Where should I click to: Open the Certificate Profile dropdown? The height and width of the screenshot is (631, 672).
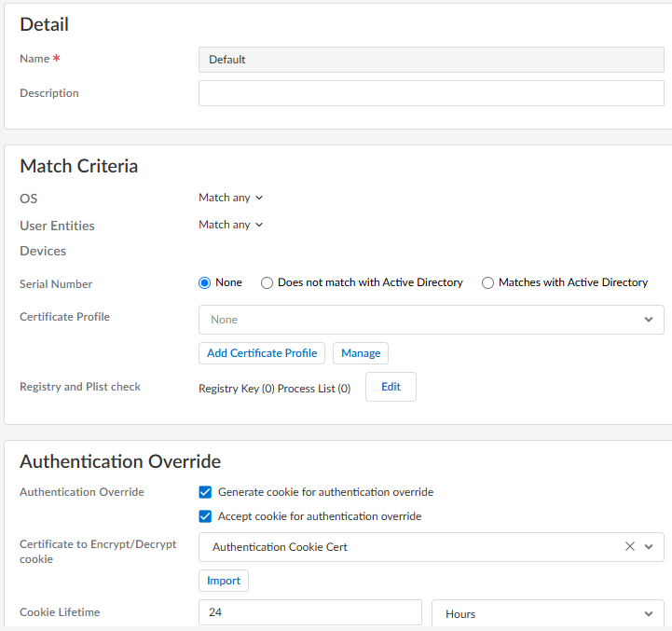pyautogui.click(x=431, y=320)
